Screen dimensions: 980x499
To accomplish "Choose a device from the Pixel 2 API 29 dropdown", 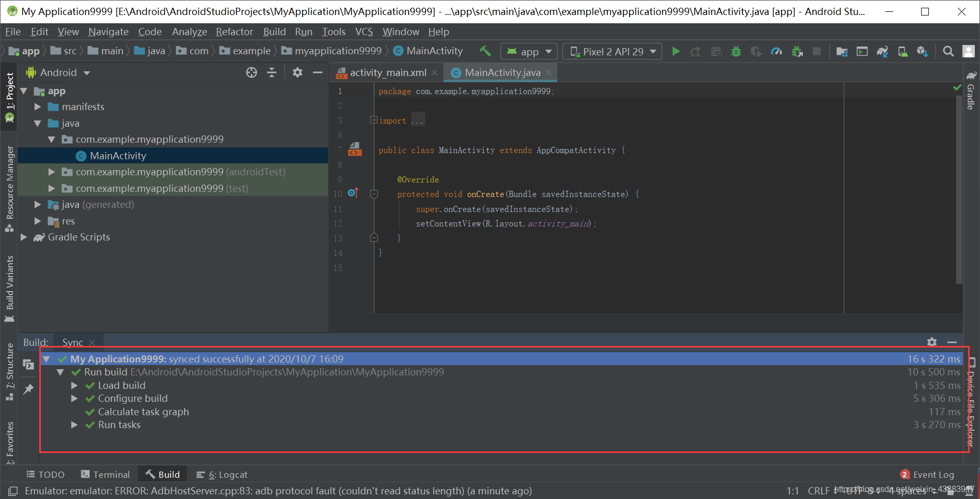I will pos(612,51).
